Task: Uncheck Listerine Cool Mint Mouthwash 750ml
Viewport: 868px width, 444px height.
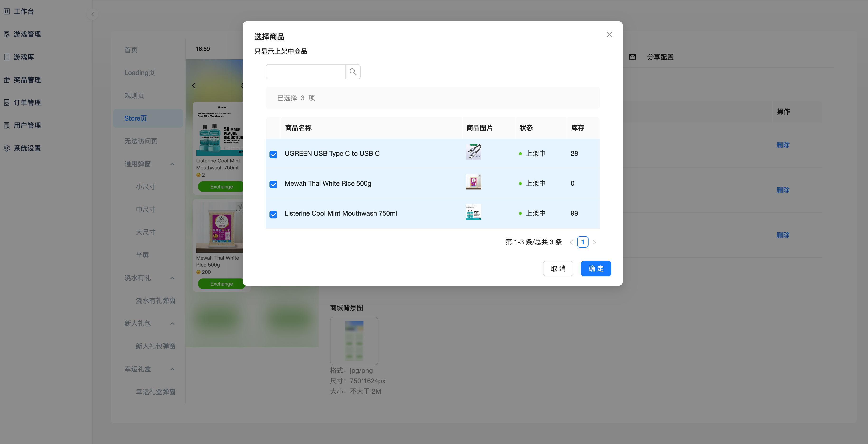Action: tap(273, 214)
